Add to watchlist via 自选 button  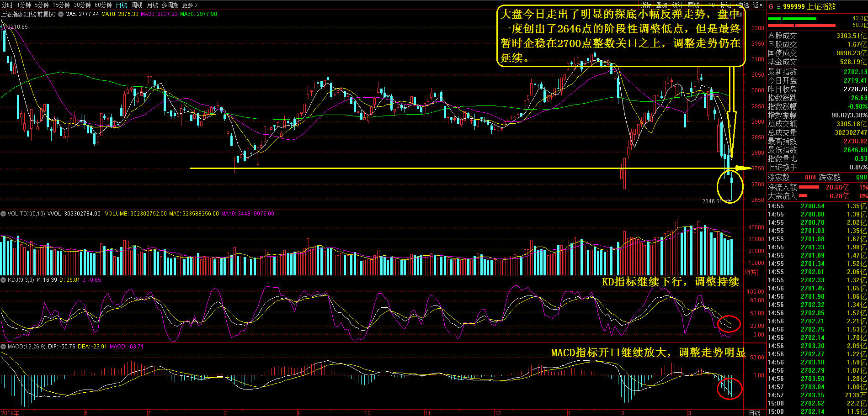(743, 5)
